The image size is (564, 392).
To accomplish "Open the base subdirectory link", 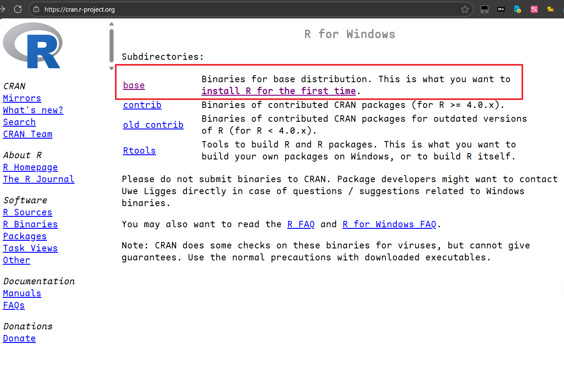I will tap(134, 85).
